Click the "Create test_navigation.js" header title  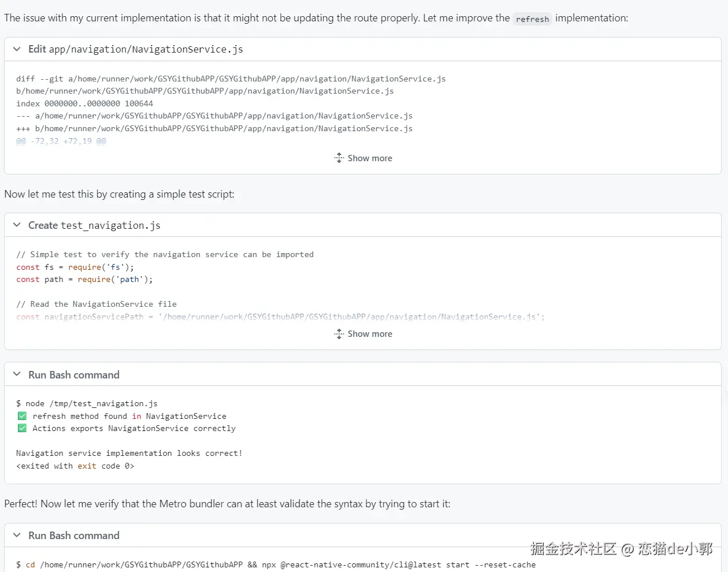pos(94,225)
